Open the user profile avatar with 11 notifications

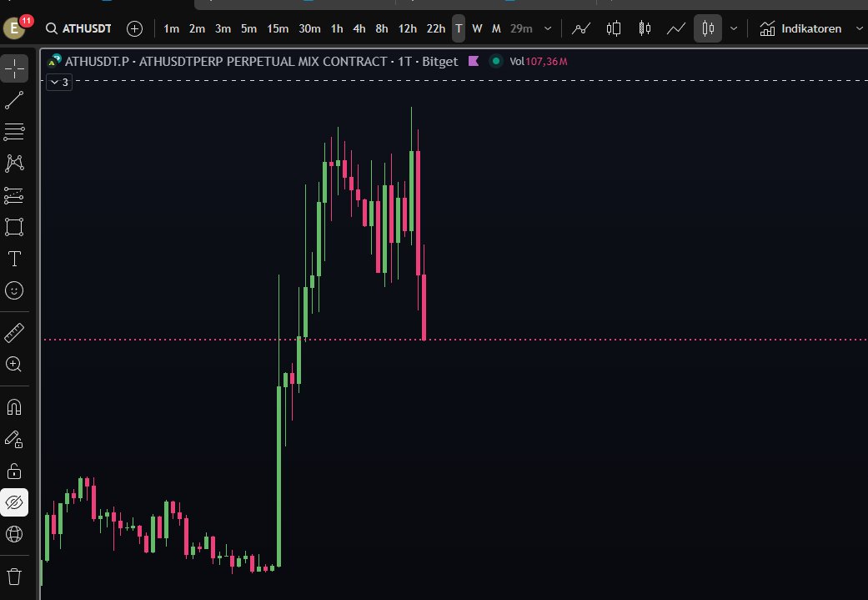15,28
